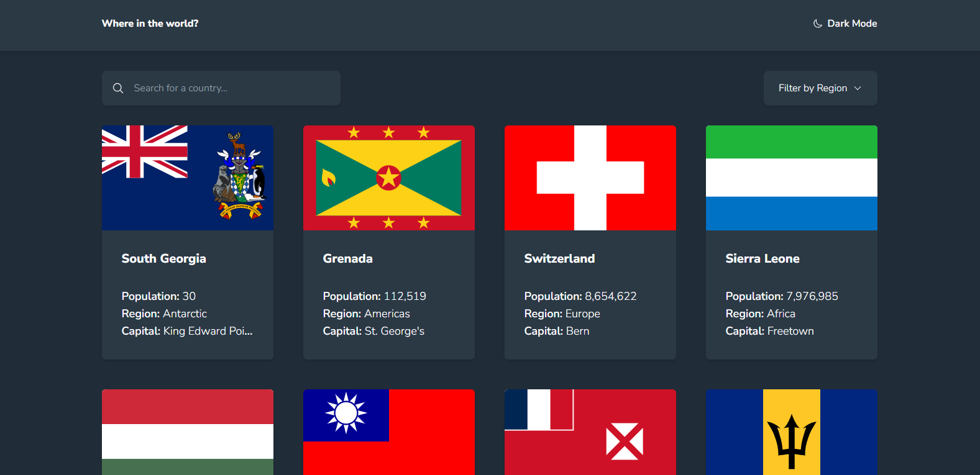Click the South Georgia country name
Image resolution: width=980 pixels, height=475 pixels.
pyautogui.click(x=164, y=259)
